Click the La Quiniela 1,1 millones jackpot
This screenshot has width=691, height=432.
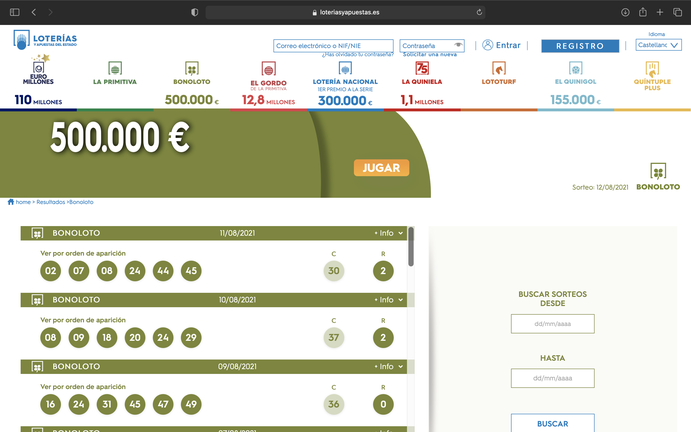click(422, 100)
